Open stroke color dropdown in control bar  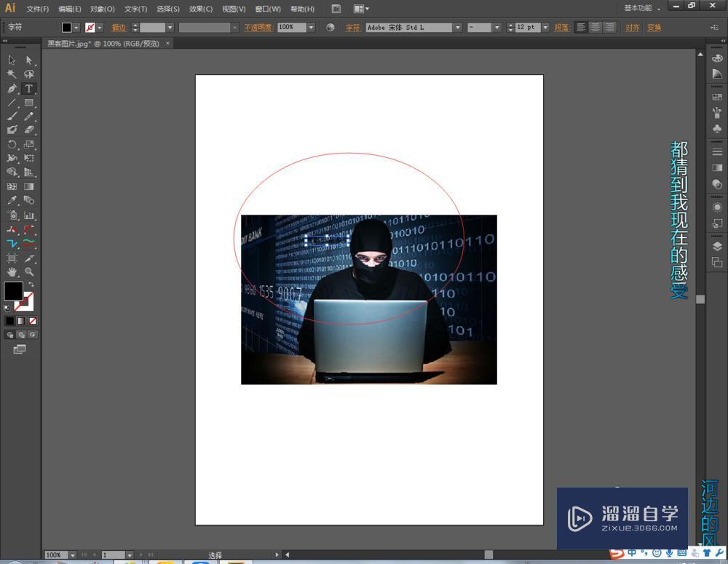[x=100, y=28]
